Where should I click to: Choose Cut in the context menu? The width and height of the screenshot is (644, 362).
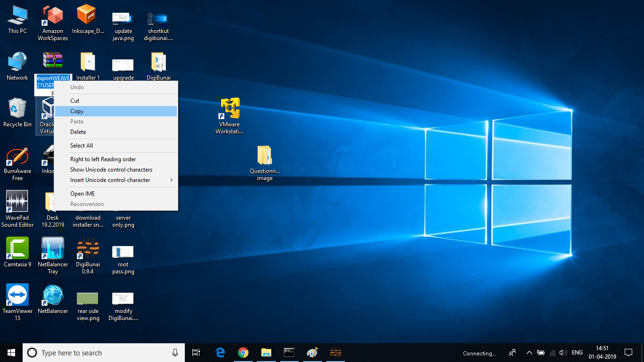[x=75, y=101]
